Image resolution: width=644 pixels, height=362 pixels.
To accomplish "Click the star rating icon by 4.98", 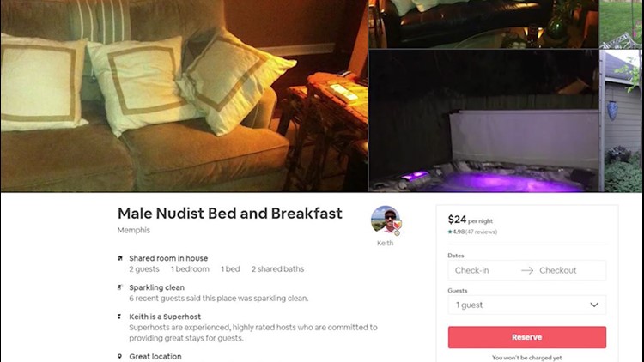I will (x=450, y=232).
